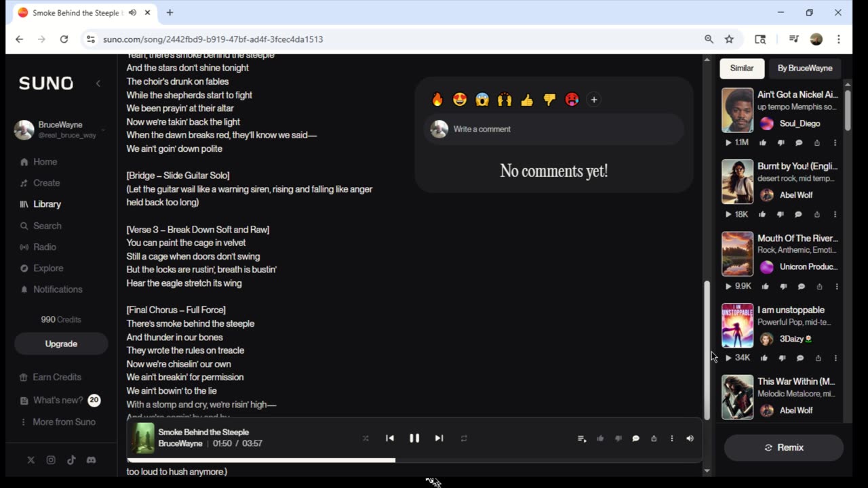Open Earn Credits link
The image size is (868, 488).
tap(51, 377)
